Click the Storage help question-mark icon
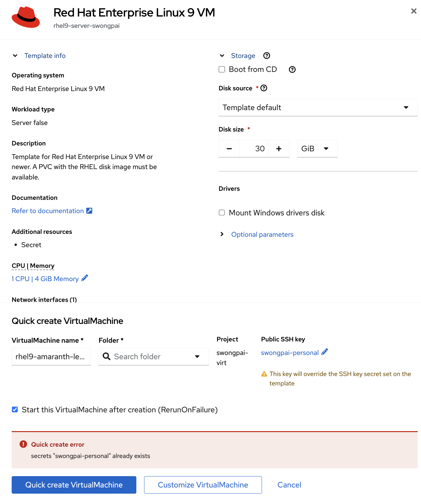The width and height of the screenshot is (421, 504). pyautogui.click(x=267, y=56)
